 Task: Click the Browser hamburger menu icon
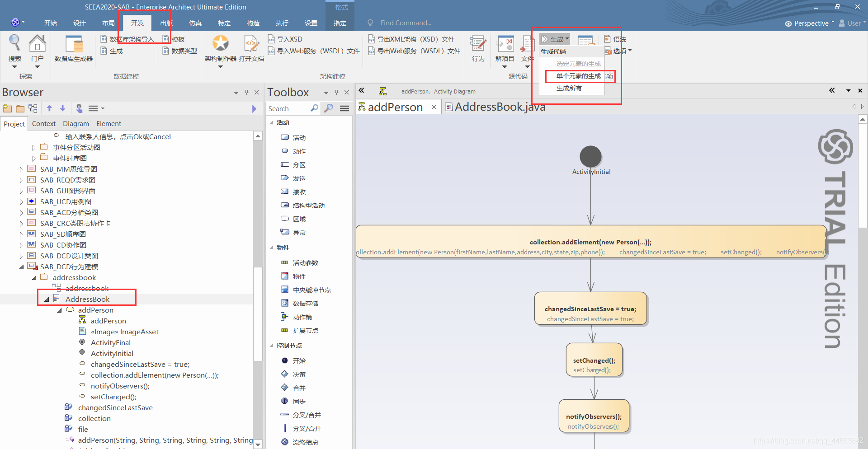click(93, 108)
